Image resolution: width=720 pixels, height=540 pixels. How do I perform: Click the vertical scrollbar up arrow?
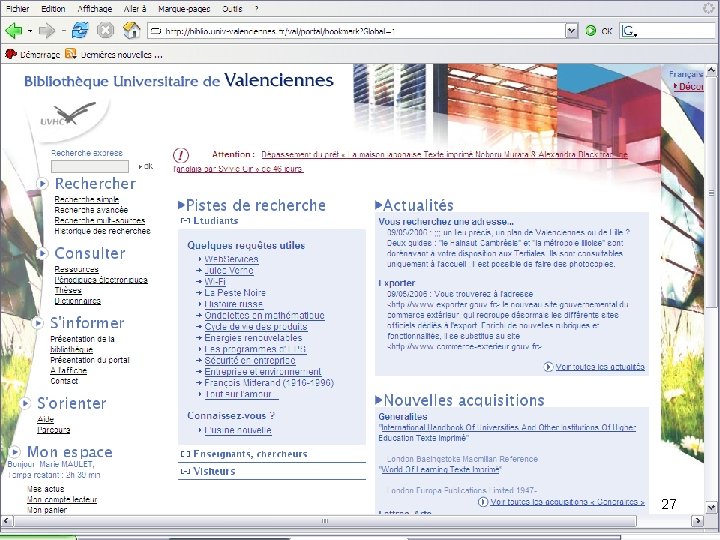click(x=711, y=70)
